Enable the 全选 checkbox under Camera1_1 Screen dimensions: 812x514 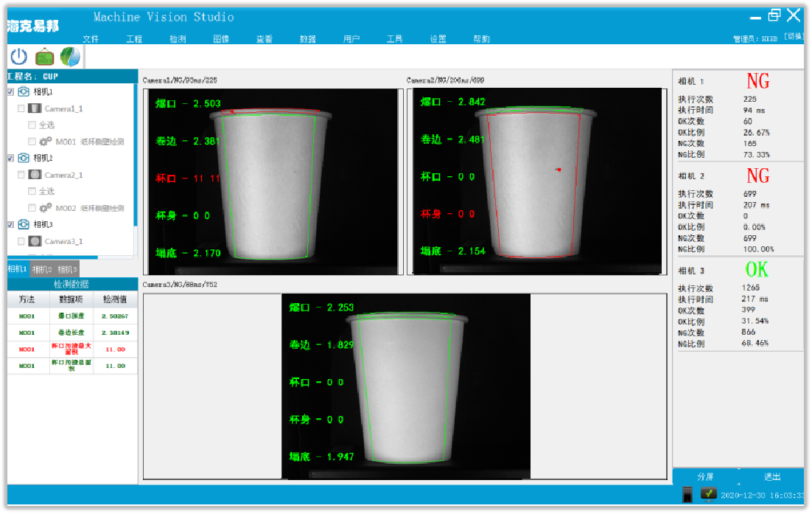(32, 125)
